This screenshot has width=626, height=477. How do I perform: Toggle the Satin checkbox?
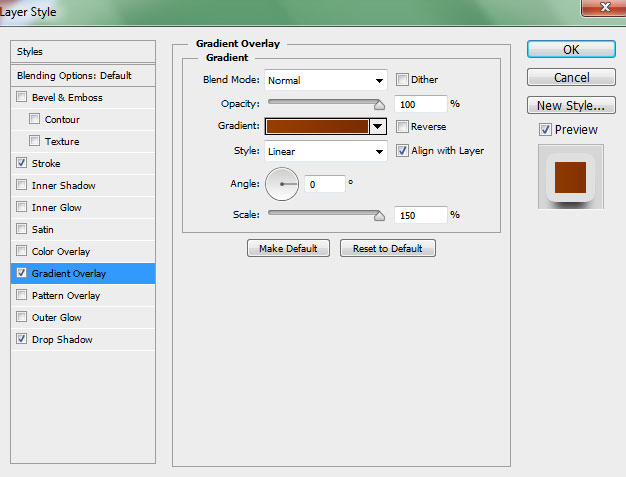pyautogui.click(x=22, y=229)
